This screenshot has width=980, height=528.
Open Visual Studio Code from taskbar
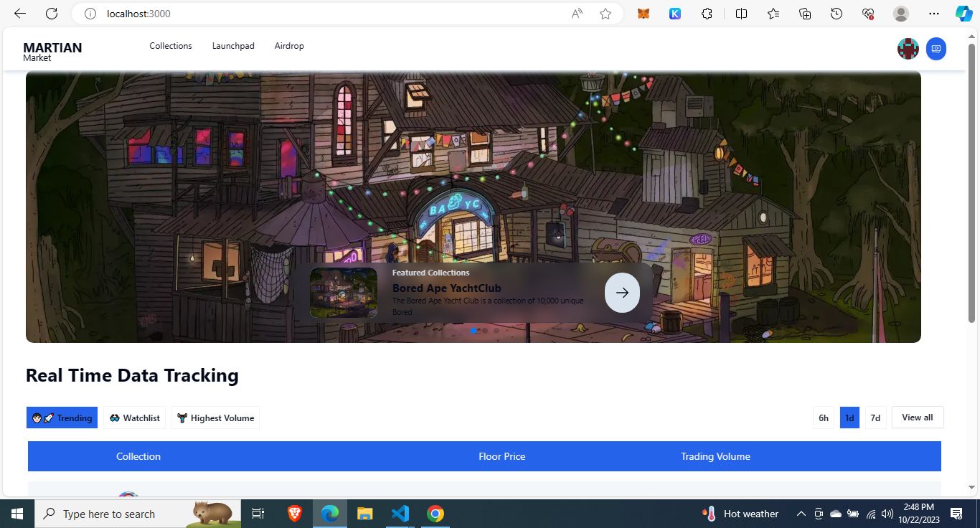coord(400,514)
